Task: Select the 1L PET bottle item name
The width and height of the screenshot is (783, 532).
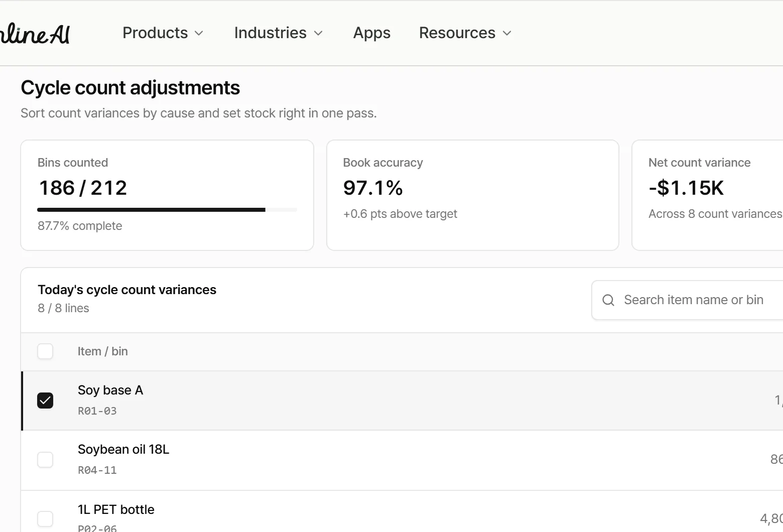Action: (116, 509)
